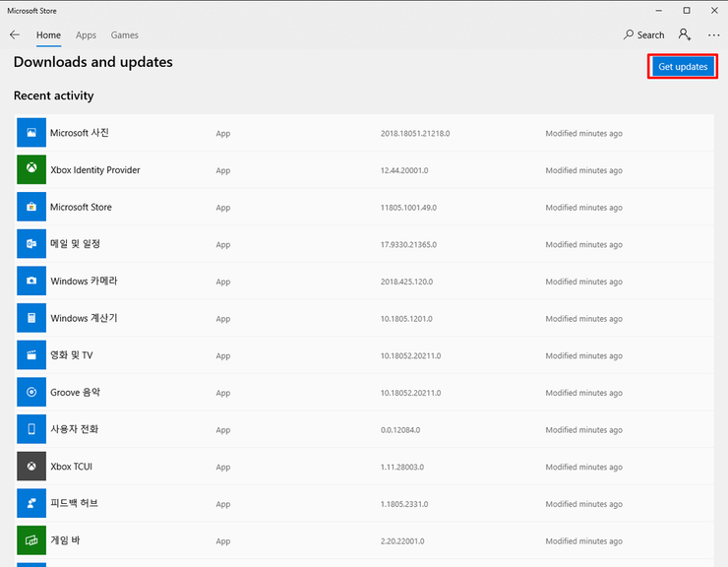
Task: Click version 11805.1001.49.0
Action: [x=408, y=208]
